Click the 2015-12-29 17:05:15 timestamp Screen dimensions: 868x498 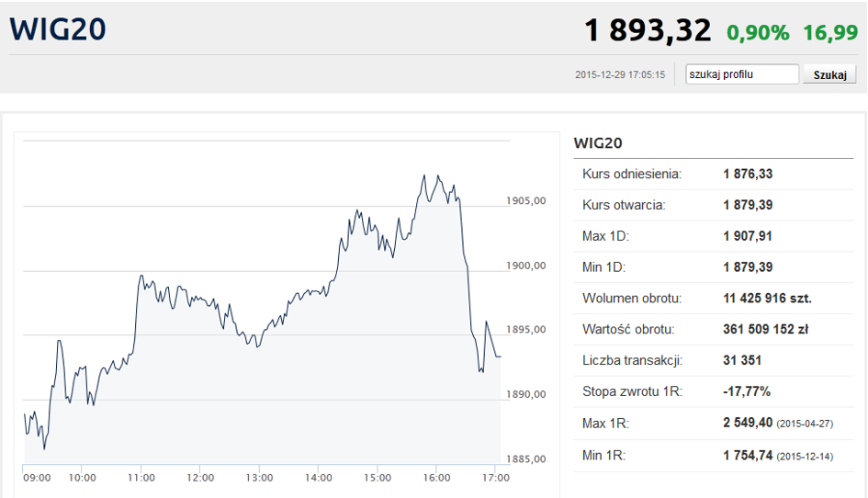coord(620,74)
